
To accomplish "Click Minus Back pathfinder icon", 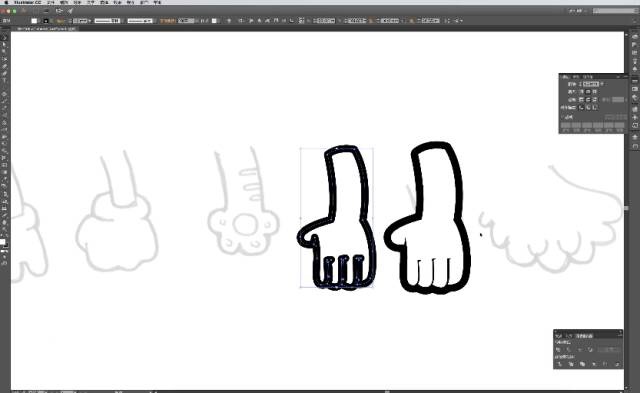I will [x=617, y=364].
